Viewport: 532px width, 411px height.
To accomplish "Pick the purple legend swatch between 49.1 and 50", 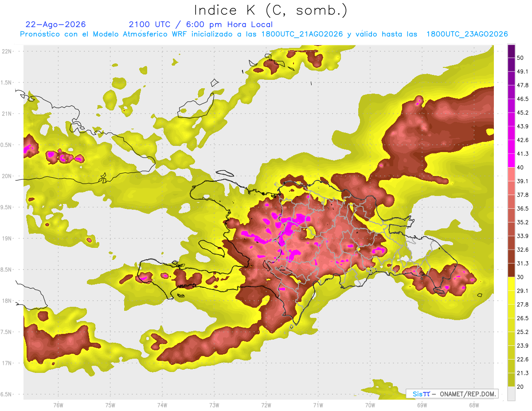I will 511,64.
